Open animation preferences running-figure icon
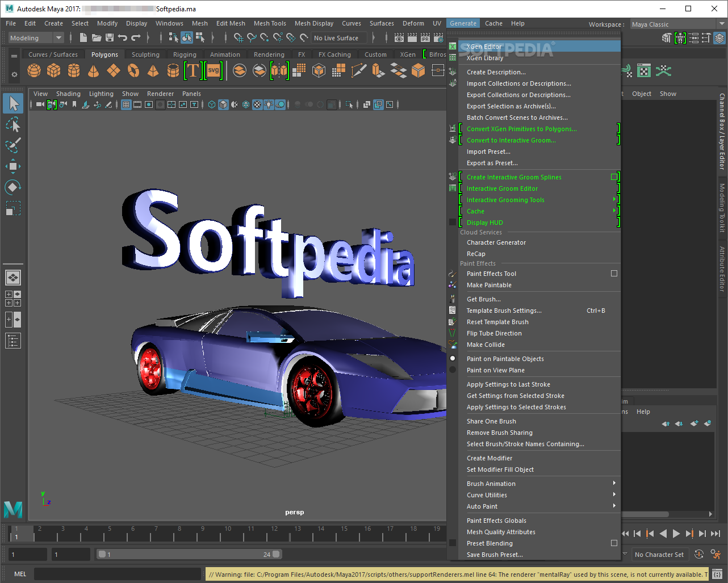 pyautogui.click(x=716, y=555)
